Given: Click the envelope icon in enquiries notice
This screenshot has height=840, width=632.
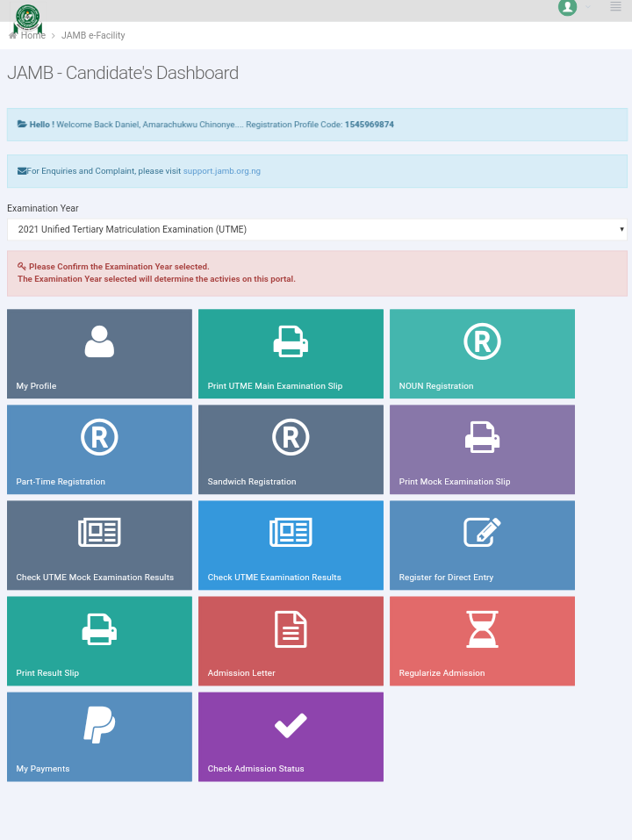Looking at the screenshot, I should (x=22, y=171).
